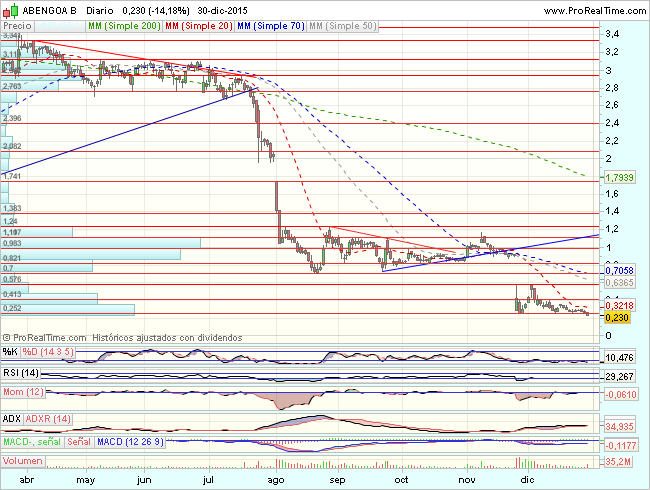The image size is (650, 490).
Task: Click the red 0,3218 MA20 value tag
Action: [619, 306]
